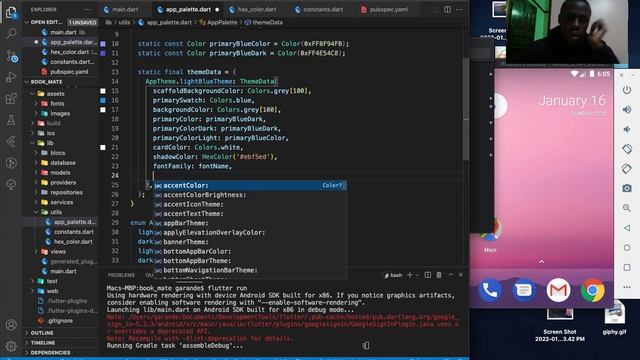Open hex_color.dart in the utils folder
Image resolution: width=640 pixels, height=360 pixels.
[x=73, y=242]
